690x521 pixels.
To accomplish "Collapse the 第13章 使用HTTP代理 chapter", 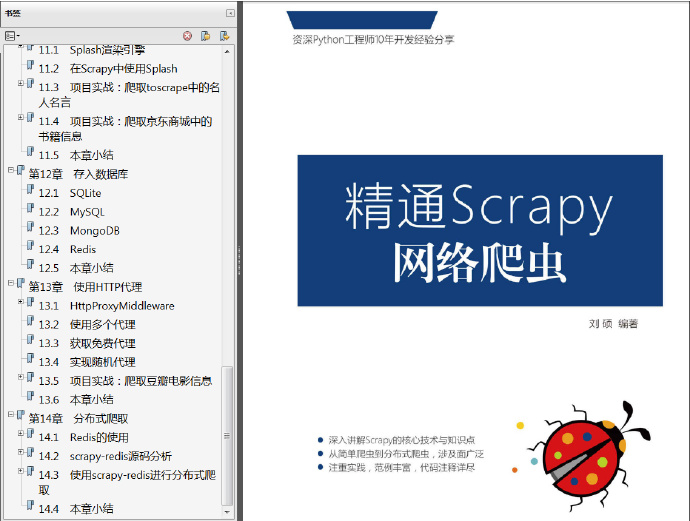I will click(11, 283).
